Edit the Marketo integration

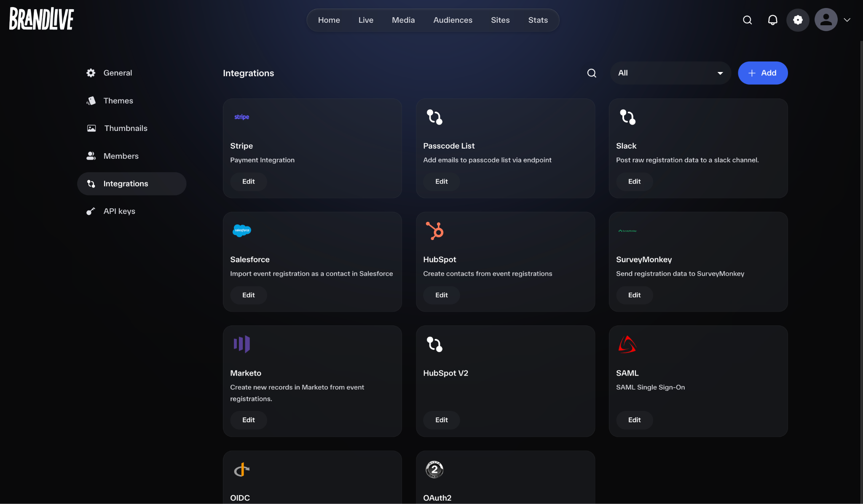[x=249, y=420]
